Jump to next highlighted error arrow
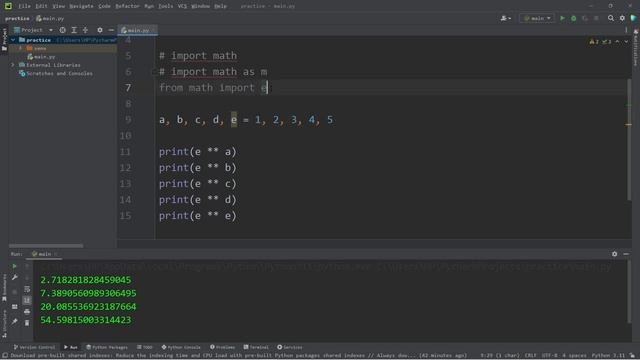640x360 pixels. [626, 42]
